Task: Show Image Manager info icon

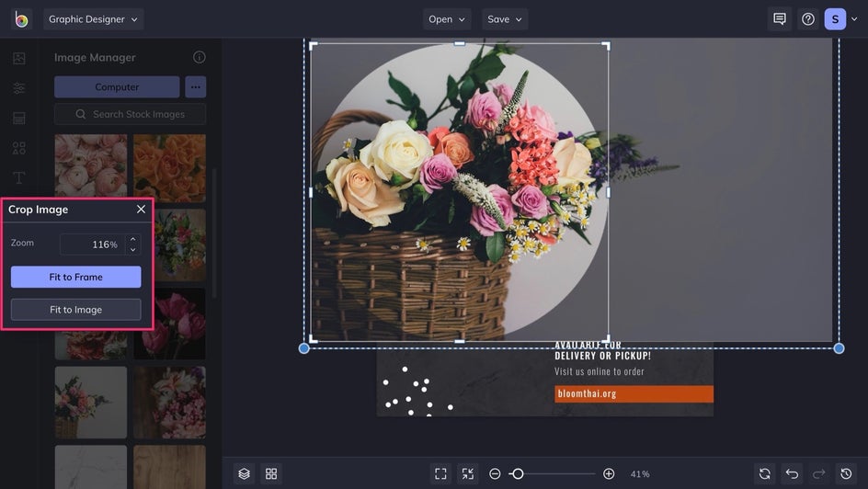Action: (x=200, y=57)
